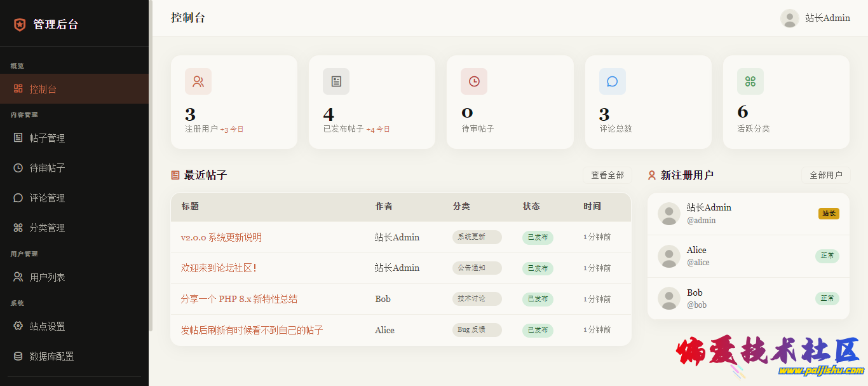Click the 已发布帖子 document icon in stats card
Viewport: 868px width, 386px height.
(336, 81)
